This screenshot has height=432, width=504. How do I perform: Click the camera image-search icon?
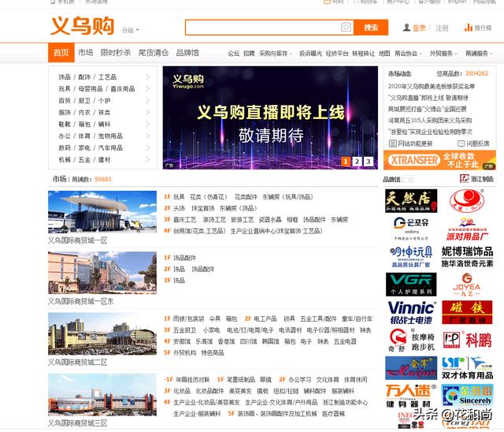click(346, 28)
